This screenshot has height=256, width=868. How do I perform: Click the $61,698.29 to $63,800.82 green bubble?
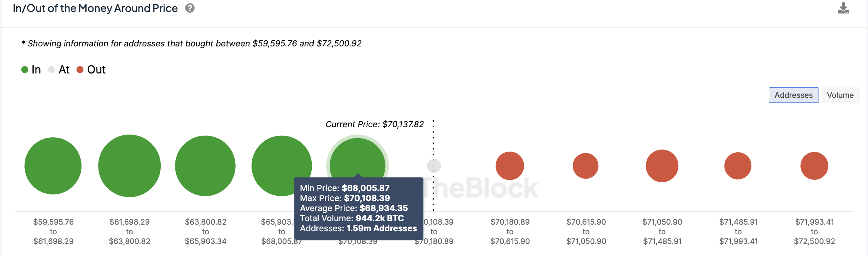click(x=129, y=166)
